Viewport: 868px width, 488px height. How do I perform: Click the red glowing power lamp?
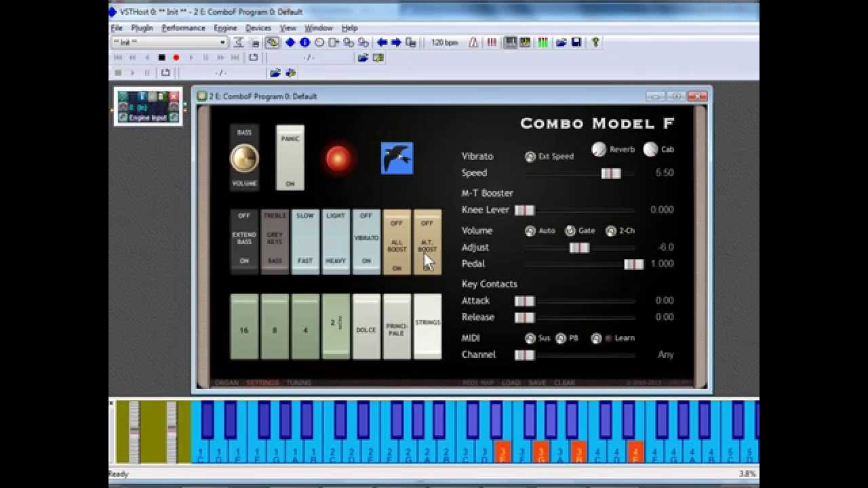(x=338, y=158)
